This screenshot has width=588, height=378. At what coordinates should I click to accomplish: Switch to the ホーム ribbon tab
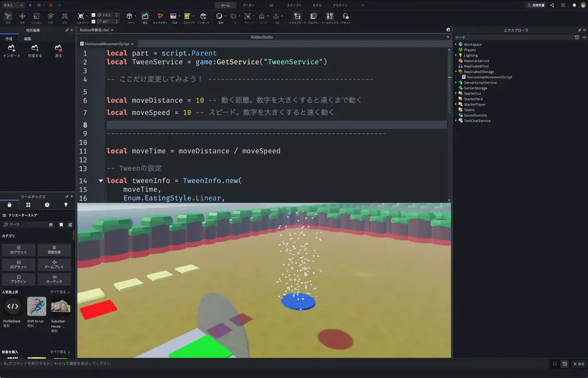click(225, 5)
